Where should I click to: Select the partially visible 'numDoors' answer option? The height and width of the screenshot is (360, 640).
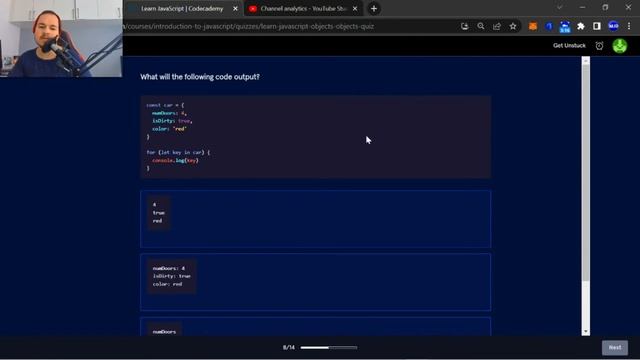(316, 327)
